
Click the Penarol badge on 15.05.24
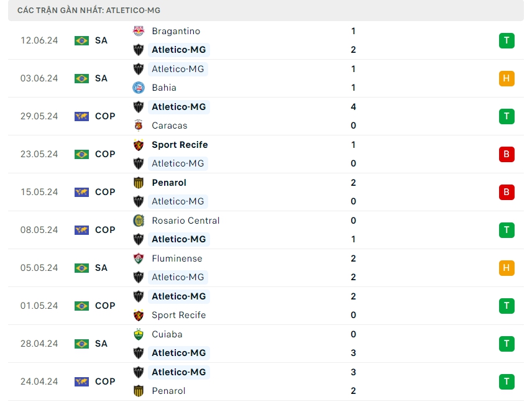[x=139, y=183]
